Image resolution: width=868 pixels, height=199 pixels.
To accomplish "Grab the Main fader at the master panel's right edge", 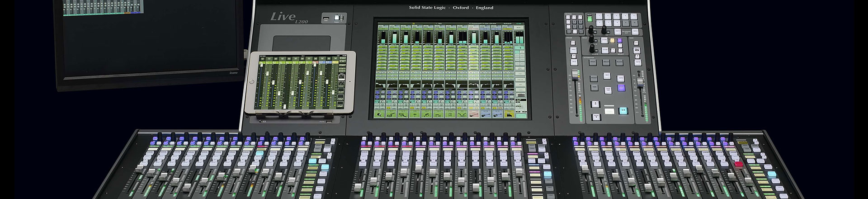I will tap(639, 82).
